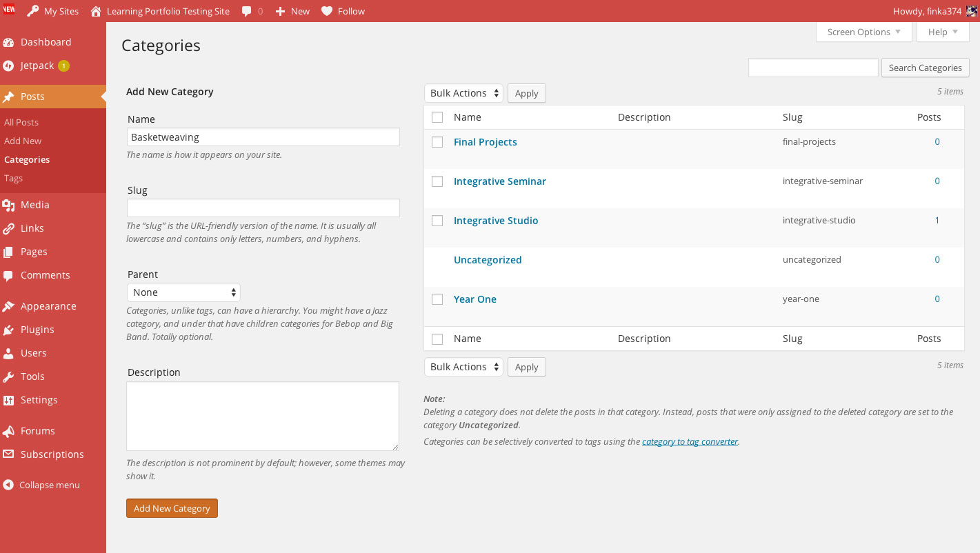Screen dimensions: 980x553
Task: Collapse the sidebar menu using arrow icon
Action: click(8, 485)
